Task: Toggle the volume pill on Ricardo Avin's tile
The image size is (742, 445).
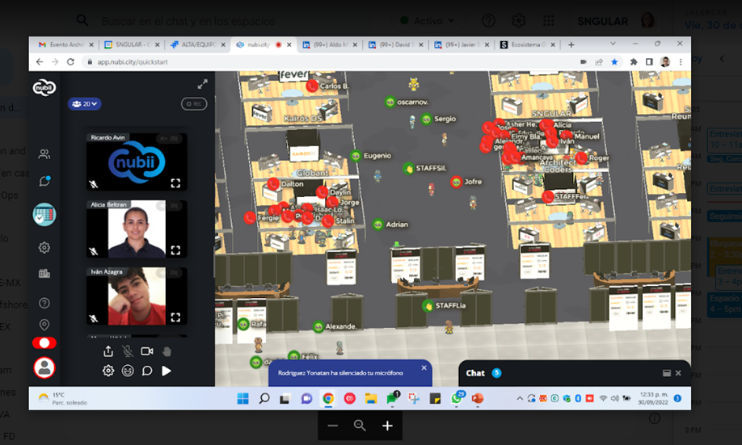Action: 169,139
